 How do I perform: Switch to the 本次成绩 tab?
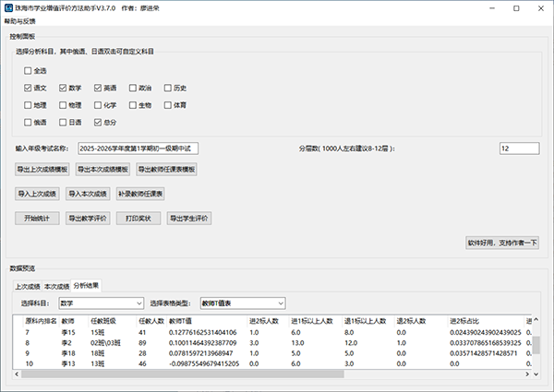pos(56,286)
